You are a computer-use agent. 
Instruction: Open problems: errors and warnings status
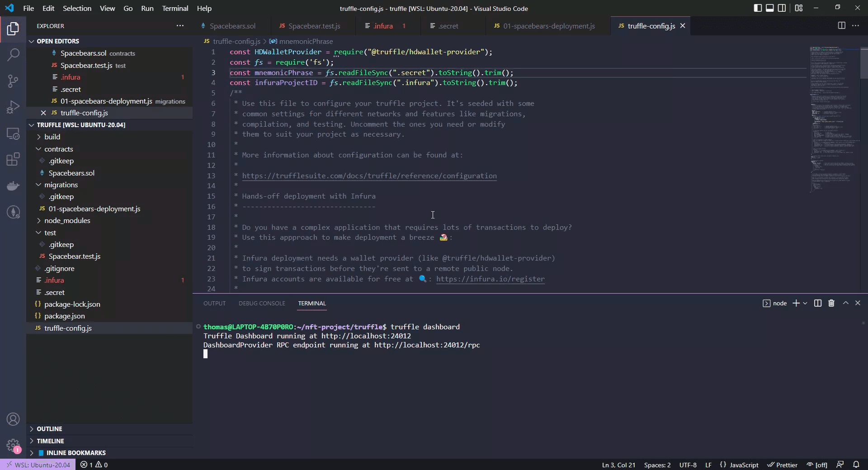(x=94, y=465)
